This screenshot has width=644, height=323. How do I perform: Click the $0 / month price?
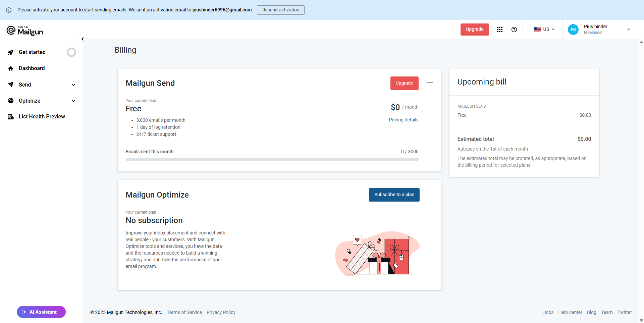tap(405, 107)
